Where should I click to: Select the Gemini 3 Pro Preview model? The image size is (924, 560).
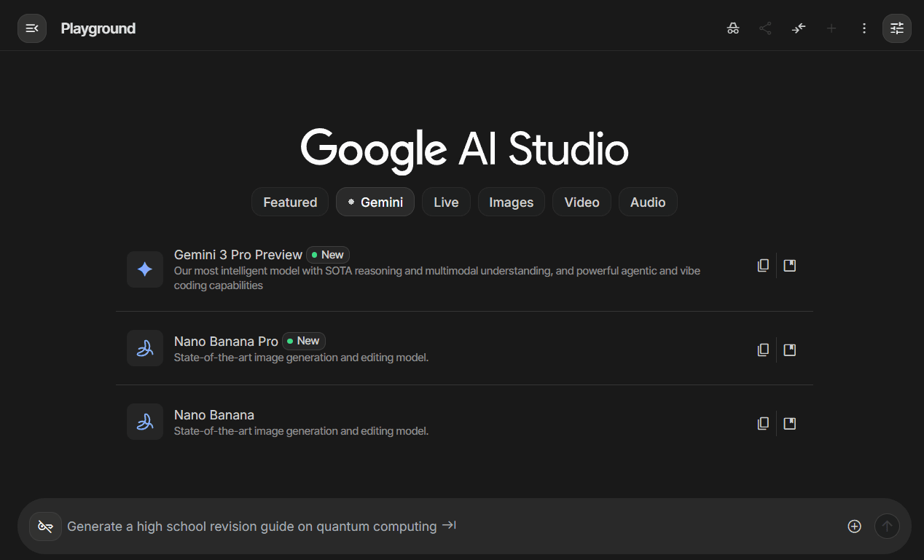click(238, 255)
